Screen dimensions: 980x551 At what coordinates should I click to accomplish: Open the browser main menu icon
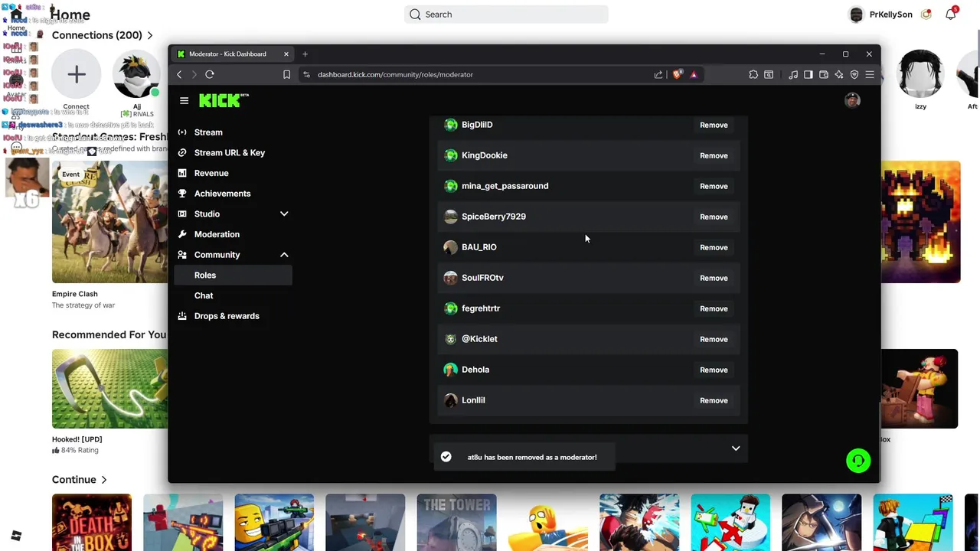point(870,74)
